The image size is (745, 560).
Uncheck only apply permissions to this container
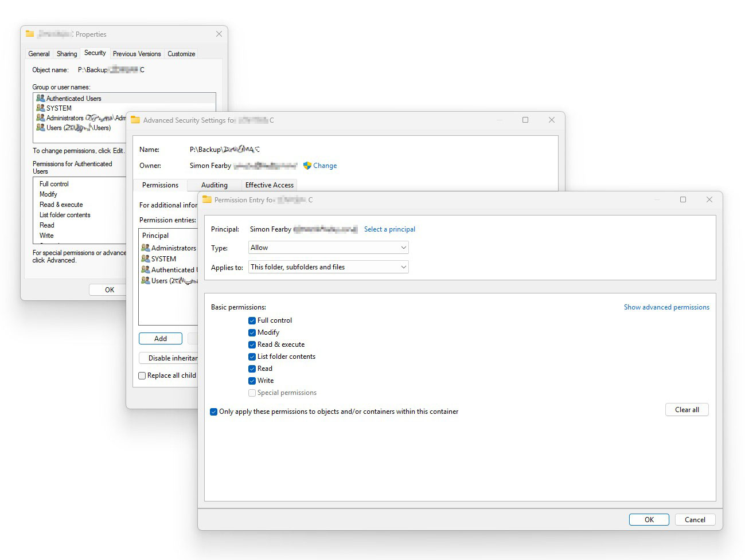(x=213, y=412)
